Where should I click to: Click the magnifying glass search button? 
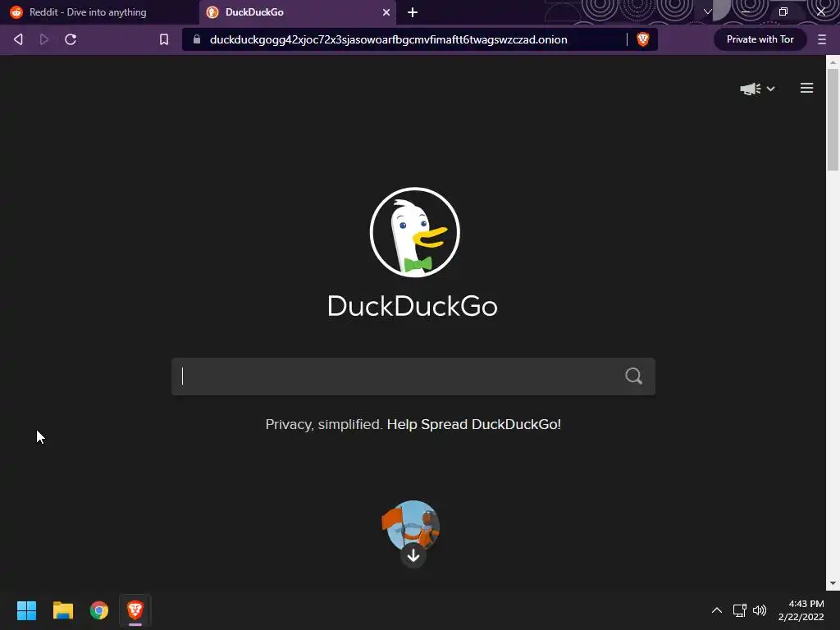(633, 376)
